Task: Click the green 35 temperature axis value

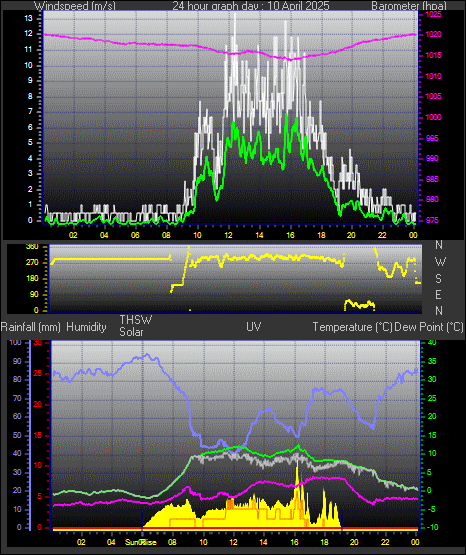Action: (432, 362)
